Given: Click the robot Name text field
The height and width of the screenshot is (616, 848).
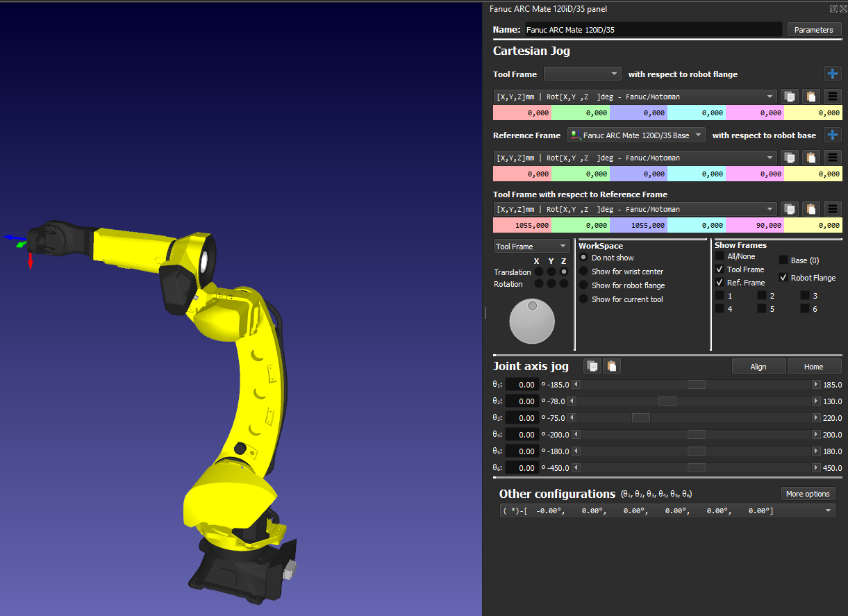Looking at the screenshot, I should (x=652, y=30).
